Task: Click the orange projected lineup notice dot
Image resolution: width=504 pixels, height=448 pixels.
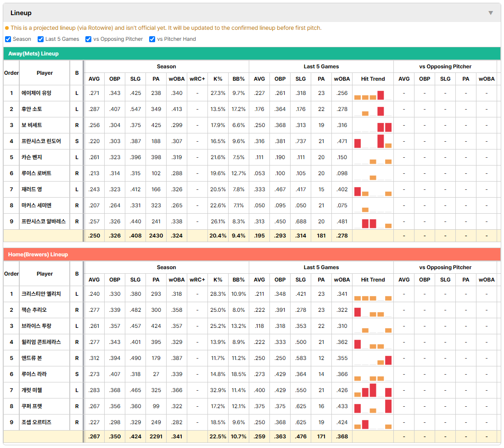Action: 7,28
